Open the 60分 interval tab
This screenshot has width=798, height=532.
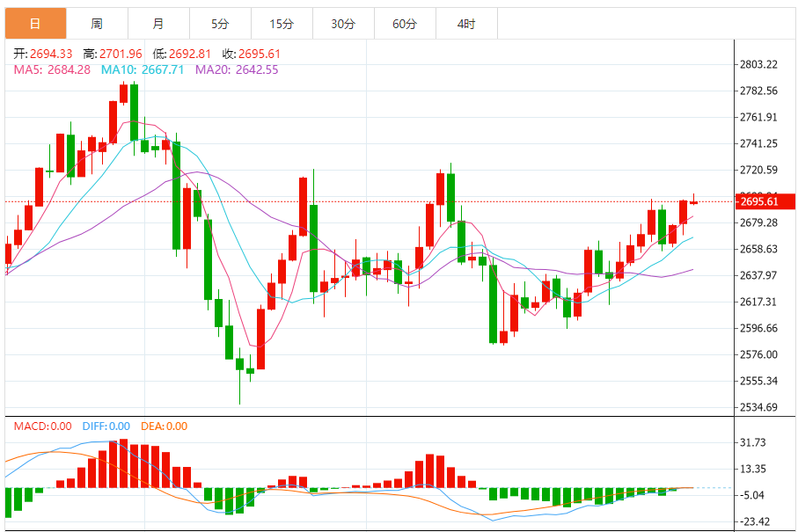tap(405, 24)
